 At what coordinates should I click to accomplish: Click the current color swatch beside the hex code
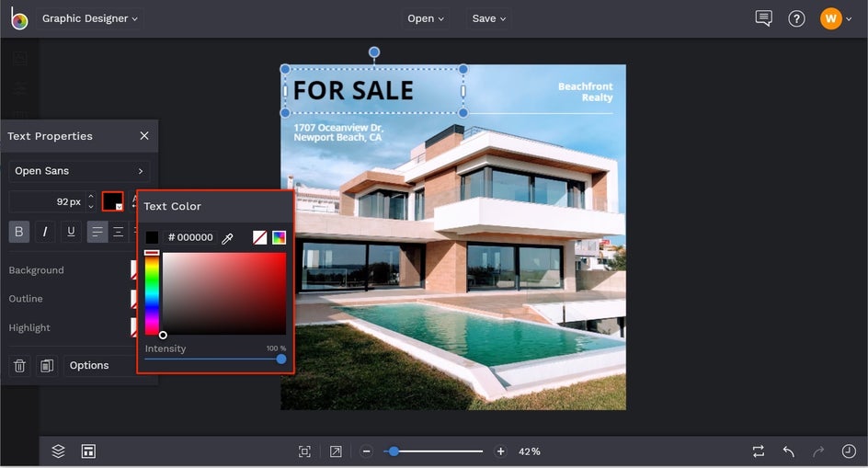coord(152,237)
